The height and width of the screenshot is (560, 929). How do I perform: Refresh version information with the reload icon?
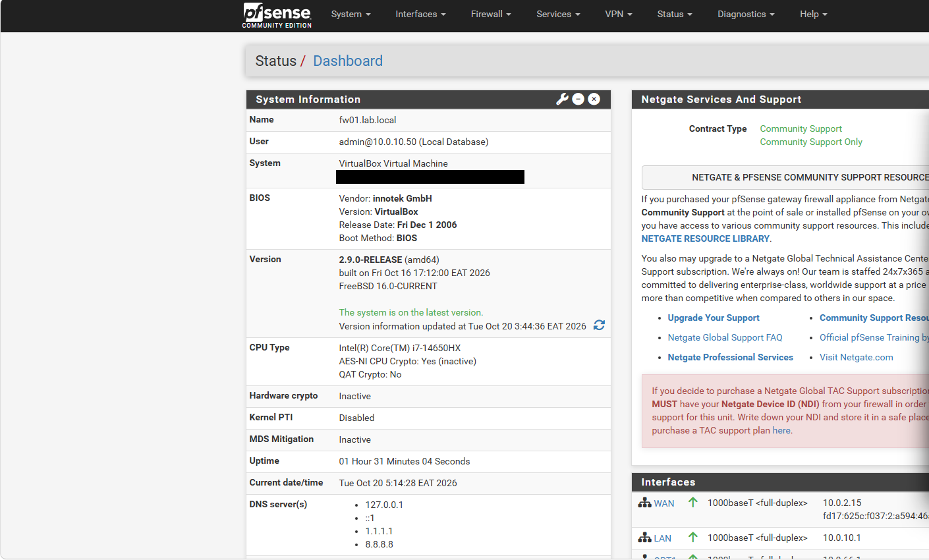(599, 325)
